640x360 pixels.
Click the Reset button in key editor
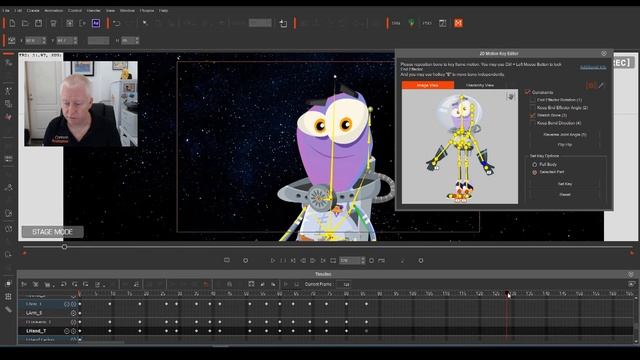coord(565,195)
